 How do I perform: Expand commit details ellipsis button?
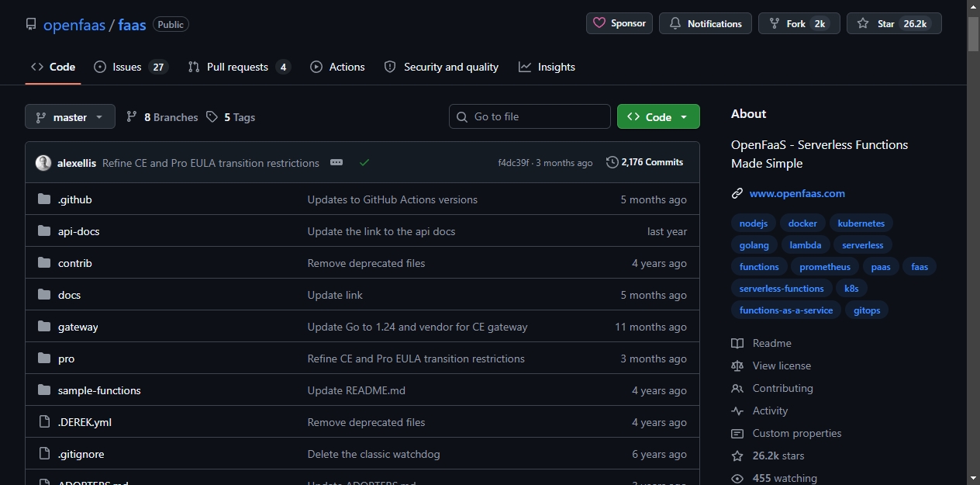(336, 162)
